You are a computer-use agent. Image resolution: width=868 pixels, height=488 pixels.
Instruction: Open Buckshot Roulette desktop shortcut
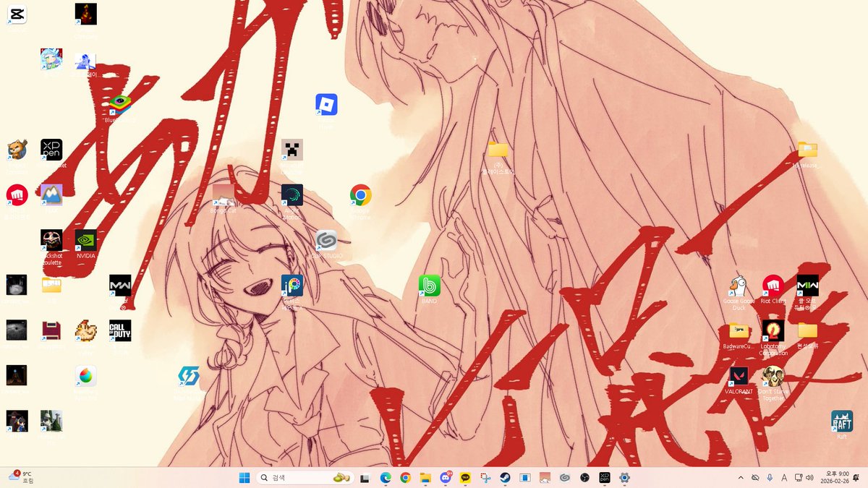(51, 241)
